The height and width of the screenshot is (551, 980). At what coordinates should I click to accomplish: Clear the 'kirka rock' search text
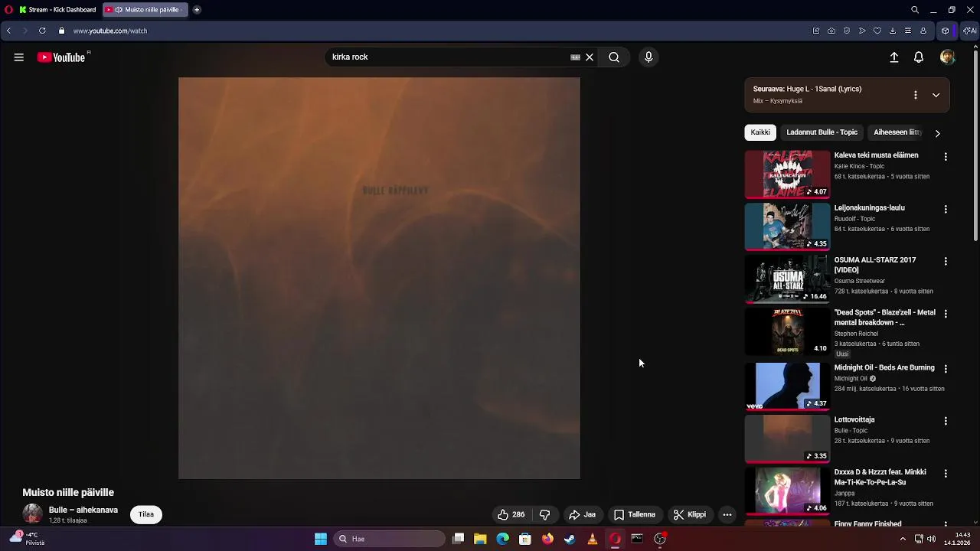pos(590,57)
